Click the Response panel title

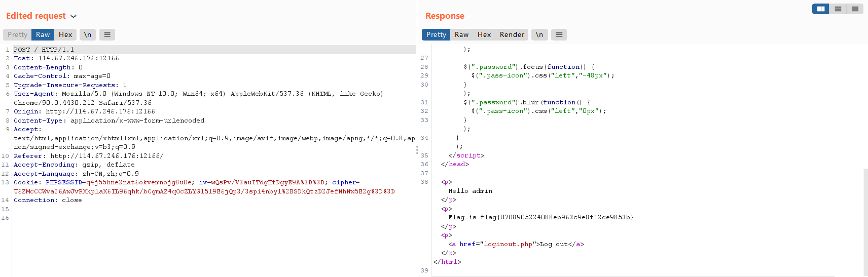point(445,16)
